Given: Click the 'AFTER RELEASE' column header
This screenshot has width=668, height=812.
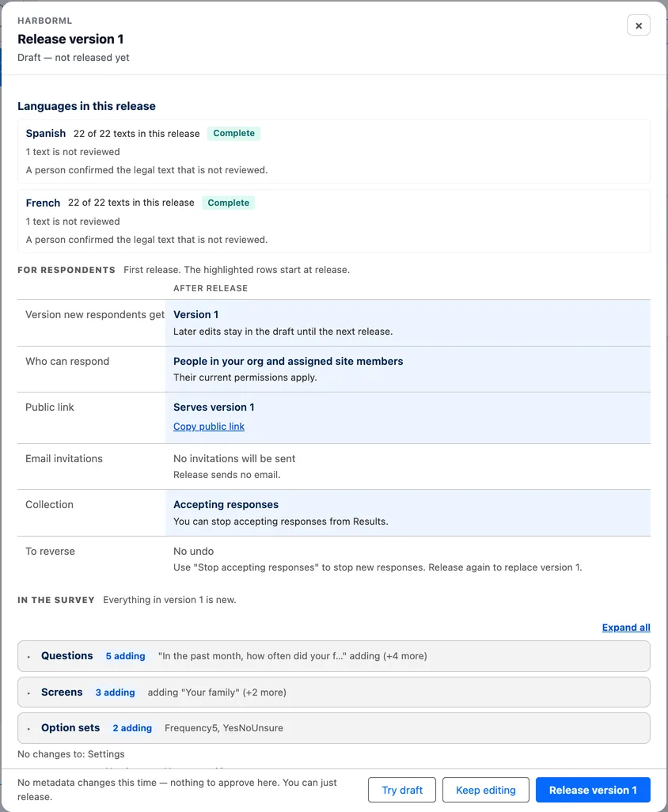Looking at the screenshot, I should pyautogui.click(x=211, y=288).
